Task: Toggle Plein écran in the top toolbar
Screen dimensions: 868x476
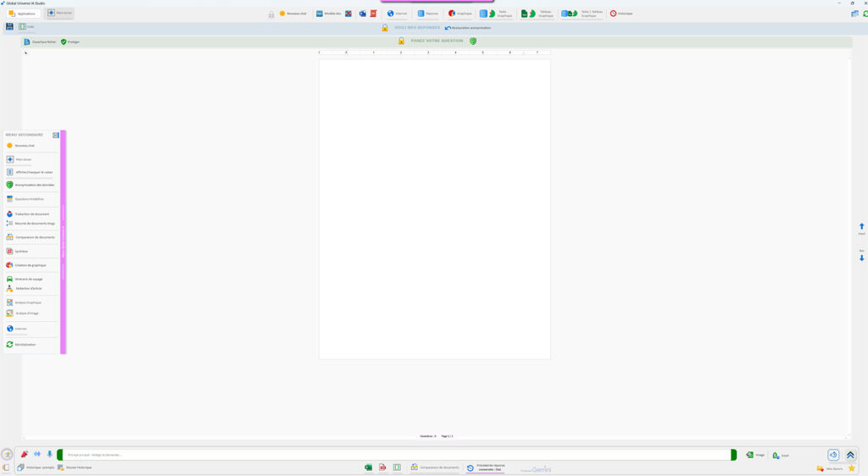Action: tap(59, 13)
